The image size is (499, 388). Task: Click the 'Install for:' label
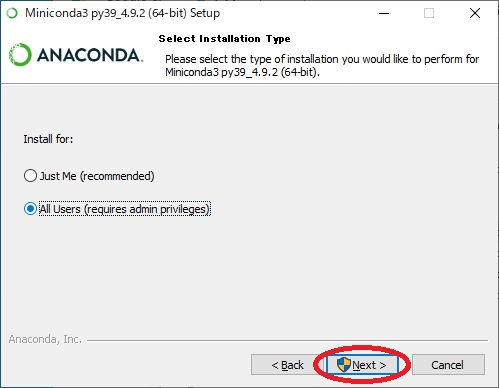[48, 139]
